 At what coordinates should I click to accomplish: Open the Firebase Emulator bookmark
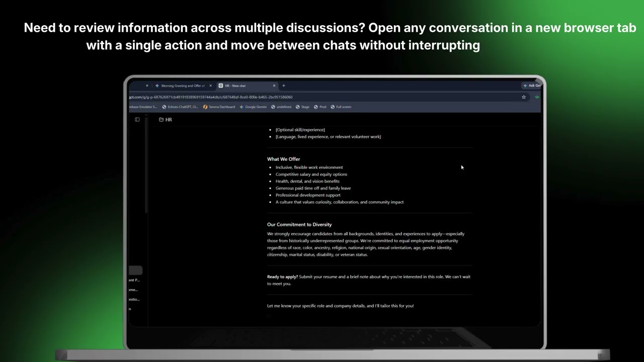[x=143, y=107]
